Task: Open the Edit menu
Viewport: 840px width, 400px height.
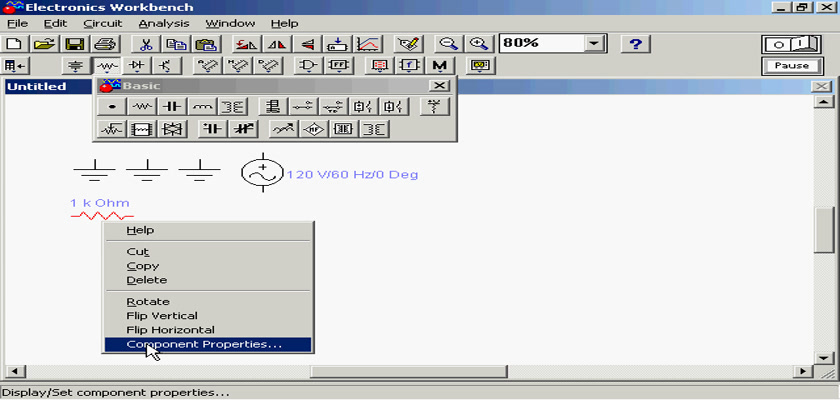Action: [54, 24]
